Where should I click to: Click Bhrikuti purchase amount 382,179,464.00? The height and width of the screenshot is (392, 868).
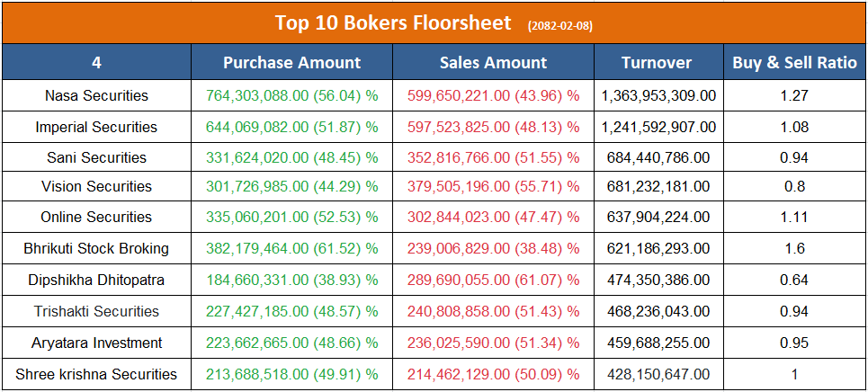[x=257, y=248]
